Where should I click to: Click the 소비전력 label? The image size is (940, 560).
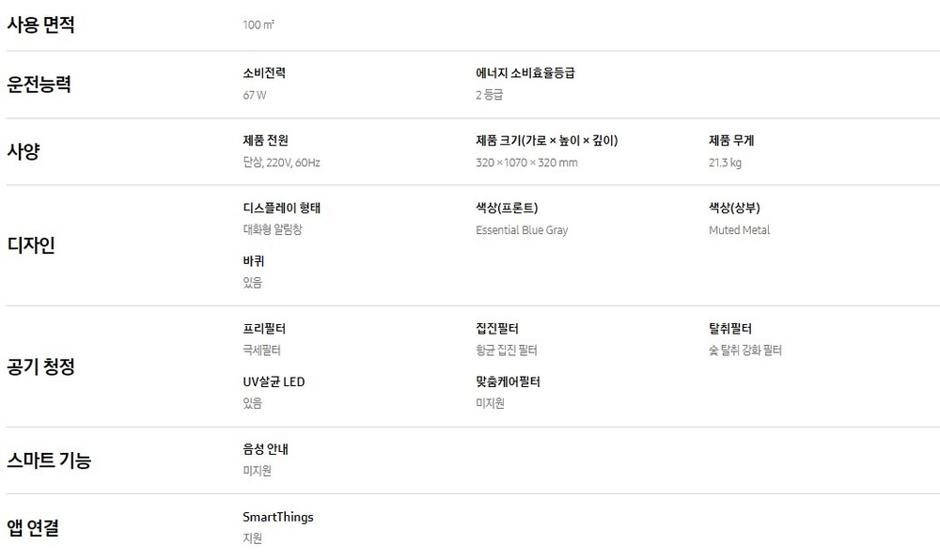pos(264,73)
